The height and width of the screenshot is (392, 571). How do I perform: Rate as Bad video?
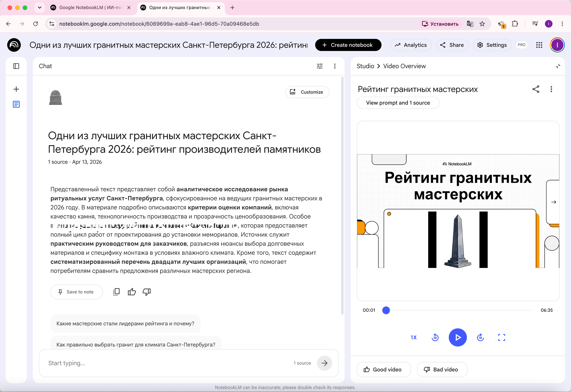click(442, 369)
